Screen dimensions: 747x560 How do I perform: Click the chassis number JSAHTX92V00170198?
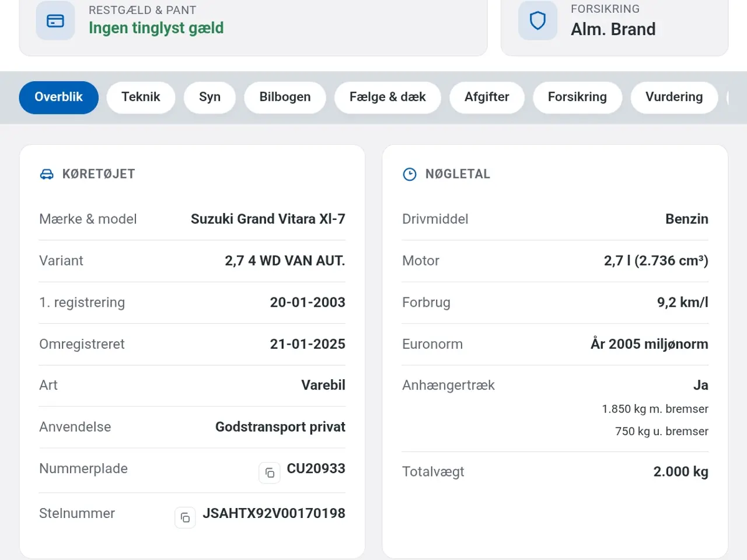pyautogui.click(x=274, y=513)
